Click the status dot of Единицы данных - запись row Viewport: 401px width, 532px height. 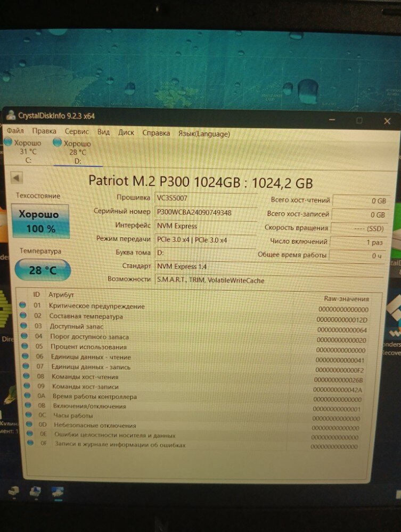[x=26, y=366]
